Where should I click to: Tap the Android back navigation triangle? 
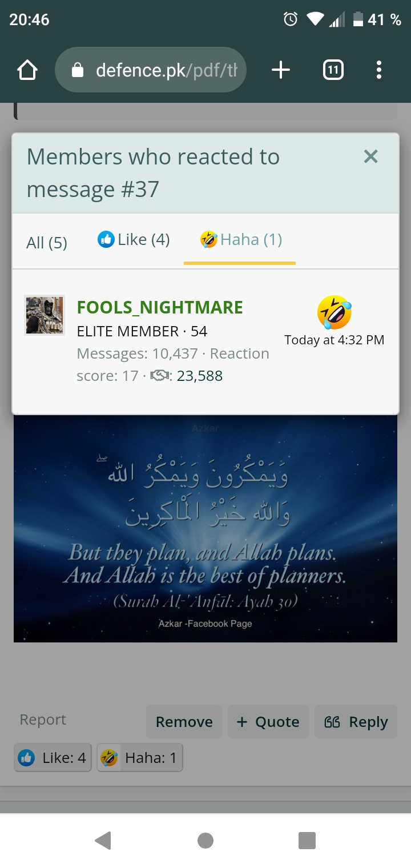pos(103,841)
